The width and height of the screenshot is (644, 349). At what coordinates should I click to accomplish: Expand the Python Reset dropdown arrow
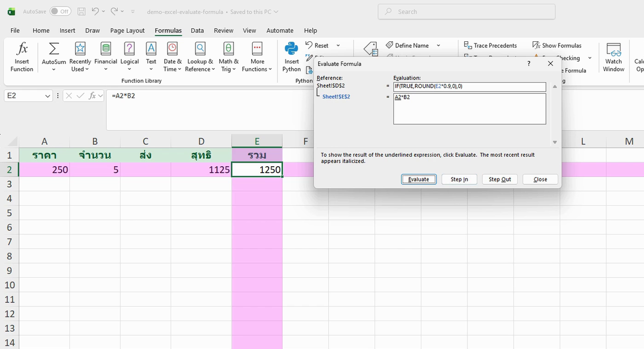(x=338, y=46)
